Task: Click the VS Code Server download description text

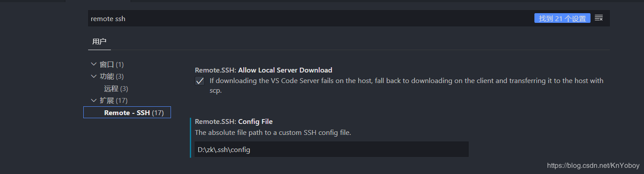Action: tap(406, 86)
